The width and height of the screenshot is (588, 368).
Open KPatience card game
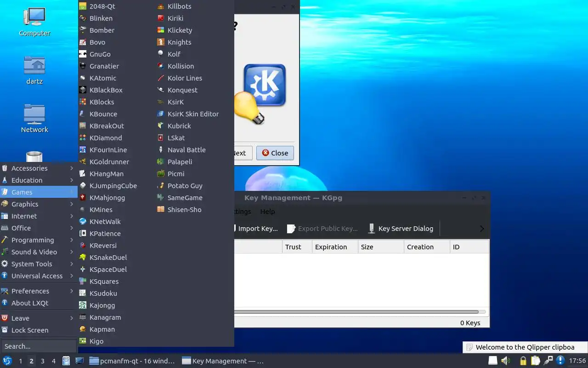117,234
